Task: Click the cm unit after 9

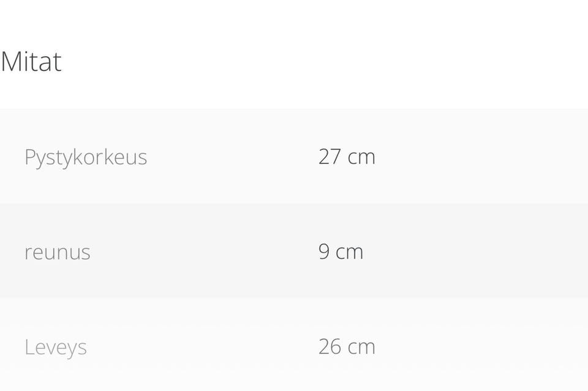Action: (x=350, y=252)
